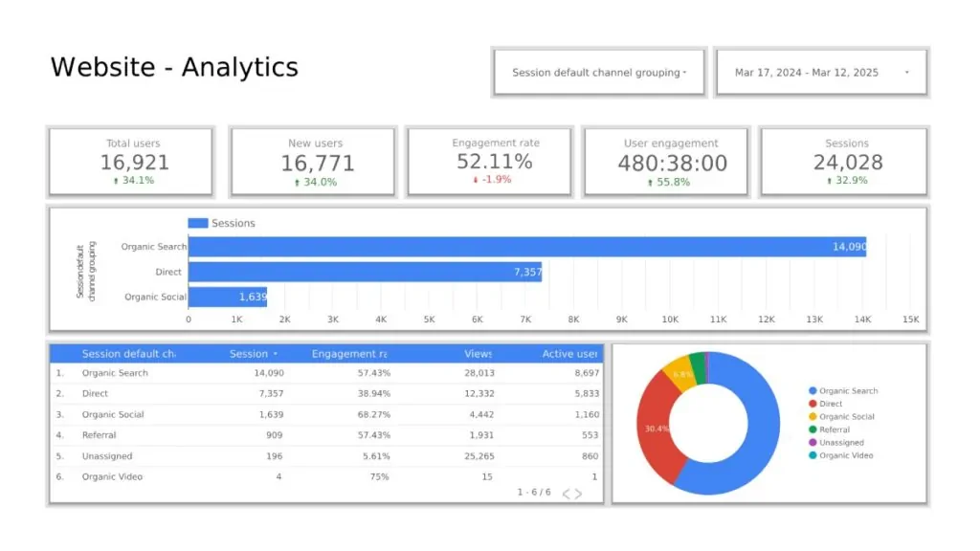Click the Organic Video table row label
The image size is (980, 551).
click(x=113, y=476)
